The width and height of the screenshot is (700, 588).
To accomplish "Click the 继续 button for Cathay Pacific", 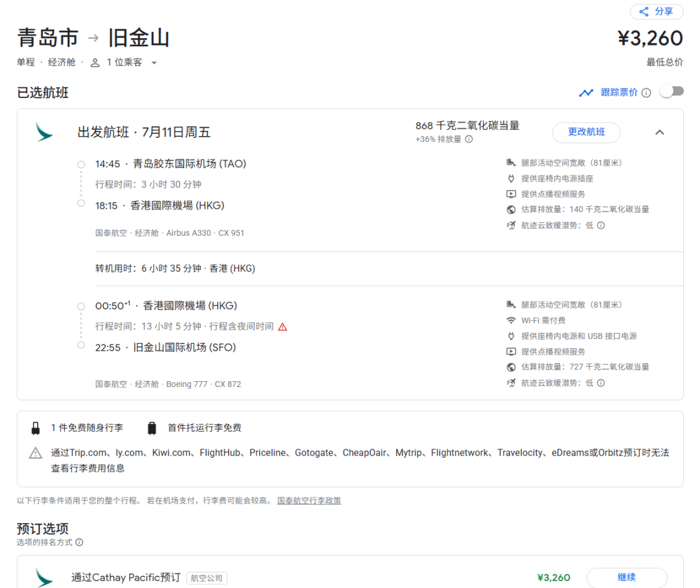I will (626, 577).
